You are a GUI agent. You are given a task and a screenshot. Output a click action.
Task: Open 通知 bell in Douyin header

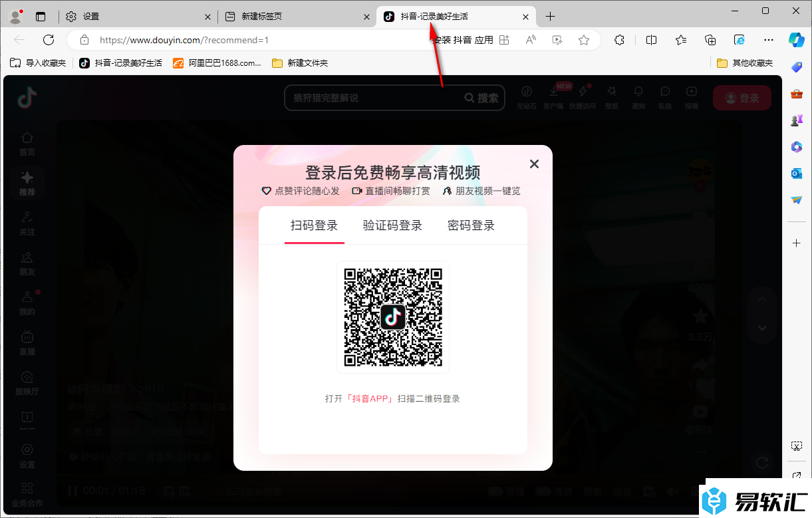[x=638, y=97]
